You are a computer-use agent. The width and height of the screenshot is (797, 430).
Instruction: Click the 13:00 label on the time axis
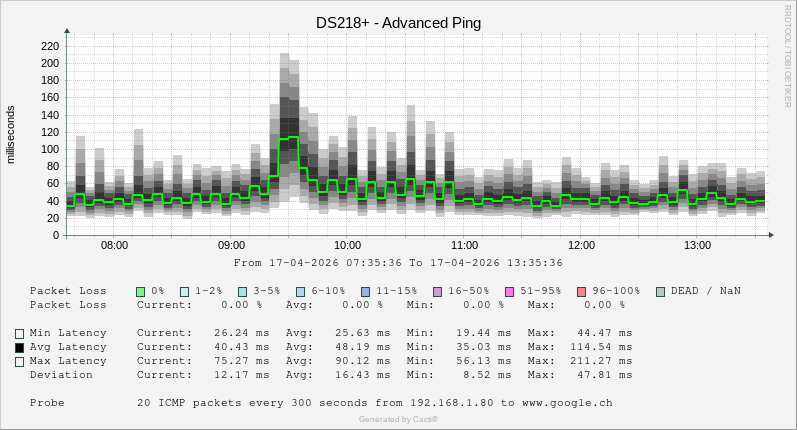697,245
